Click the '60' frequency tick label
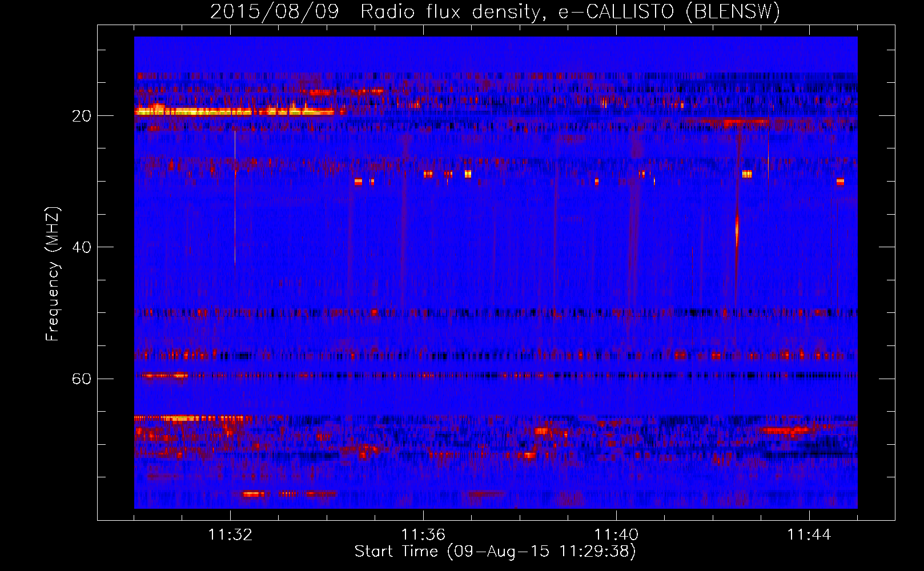924x571 pixels. (81, 379)
